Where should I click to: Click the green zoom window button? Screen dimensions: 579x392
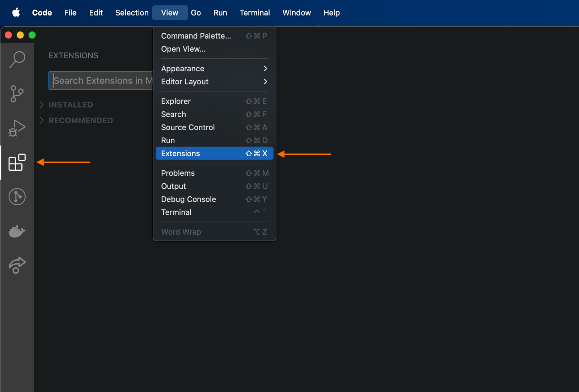[x=32, y=35]
